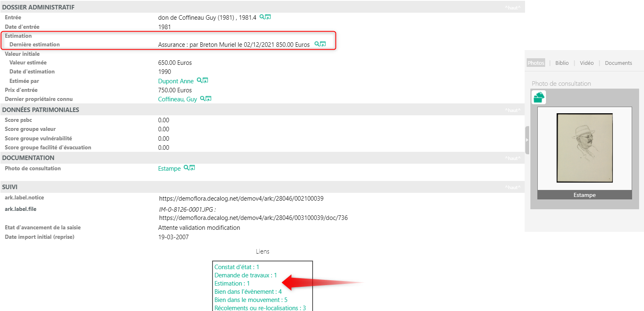Screen dimensions: 644x311
Task: Click magnifier icon next to Dernière estimation
Action: pyautogui.click(x=317, y=44)
